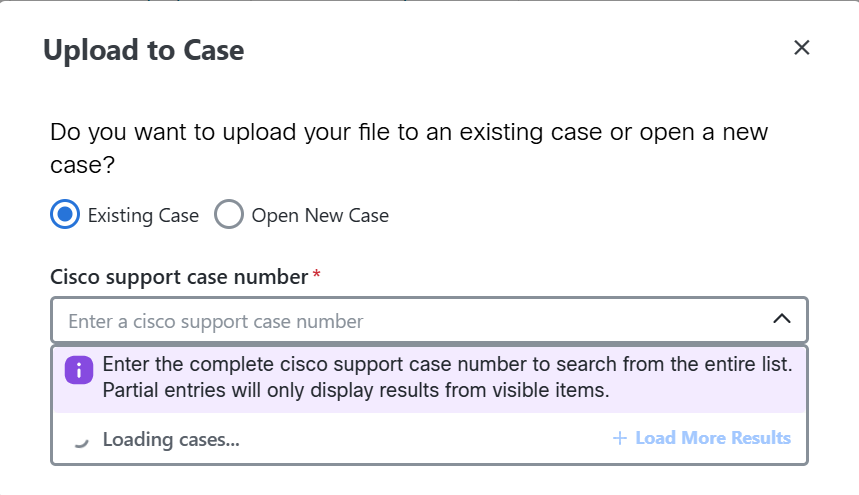Click the Cisco support case number label
The image size is (859, 495).
179,277
